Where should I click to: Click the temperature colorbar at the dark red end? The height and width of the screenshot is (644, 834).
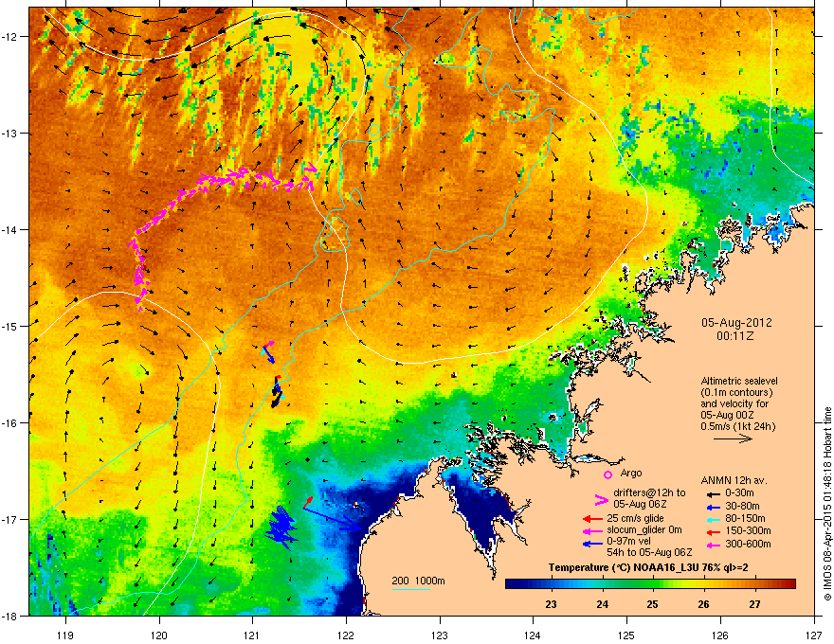[788, 584]
